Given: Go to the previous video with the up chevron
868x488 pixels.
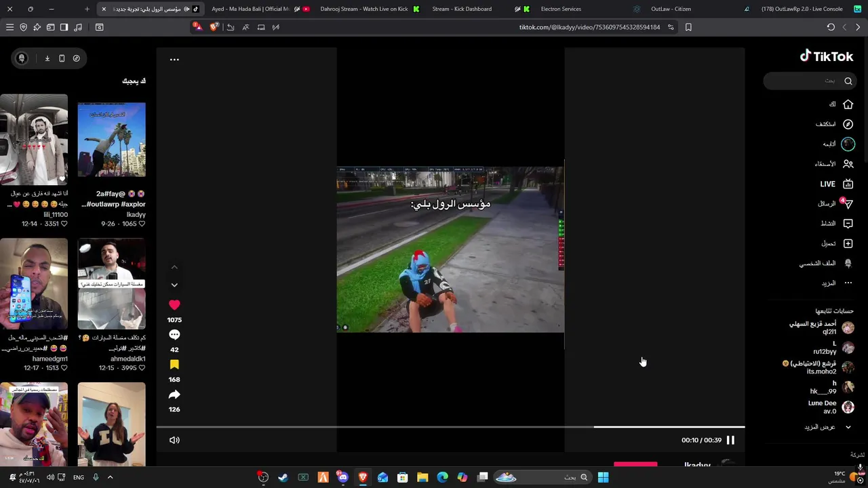Looking at the screenshot, I should pos(174,267).
